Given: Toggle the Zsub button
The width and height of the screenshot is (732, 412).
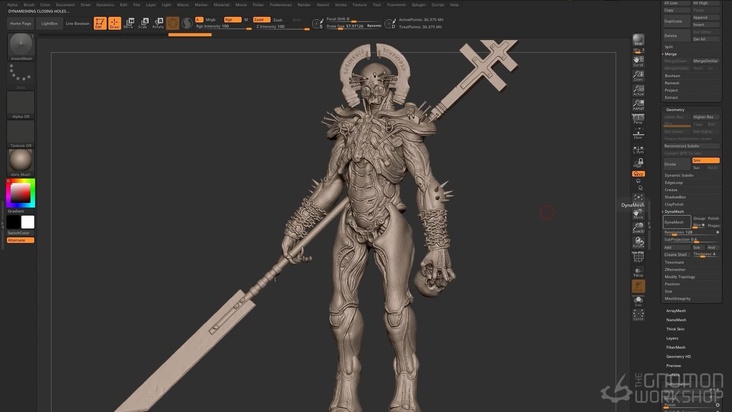Looking at the screenshot, I should tap(277, 20).
